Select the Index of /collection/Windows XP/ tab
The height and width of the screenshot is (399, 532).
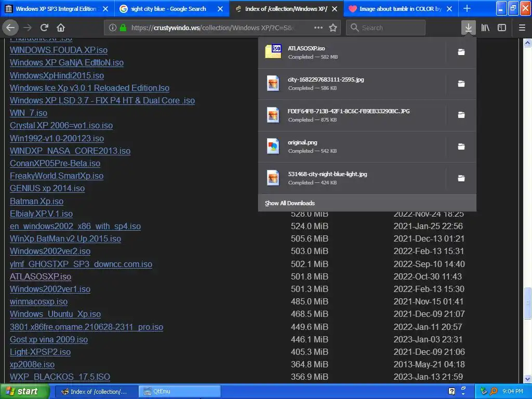coord(286,9)
